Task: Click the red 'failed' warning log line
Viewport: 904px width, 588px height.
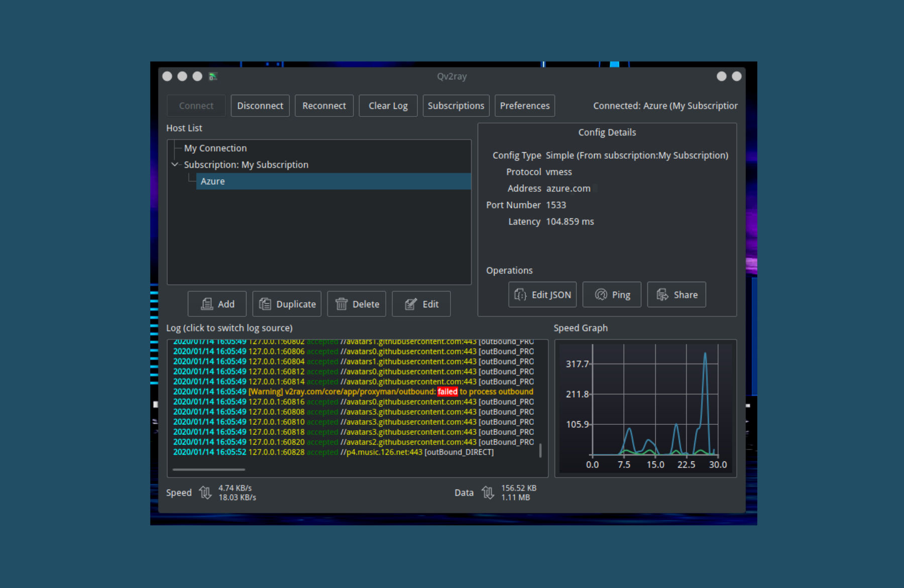Action: tap(353, 392)
